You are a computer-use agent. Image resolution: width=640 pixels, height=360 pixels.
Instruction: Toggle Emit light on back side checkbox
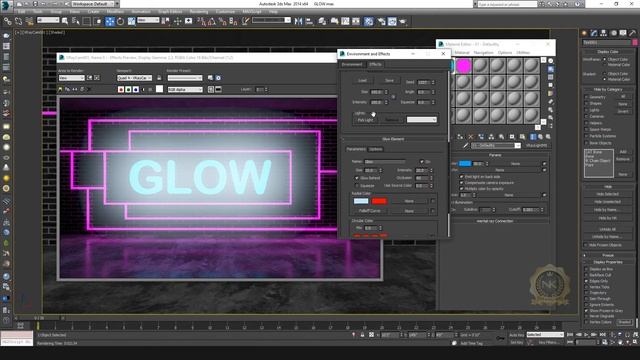click(461, 177)
